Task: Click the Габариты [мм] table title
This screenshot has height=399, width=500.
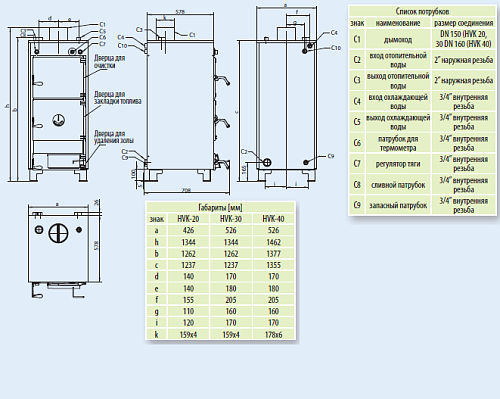Action: tap(220, 208)
